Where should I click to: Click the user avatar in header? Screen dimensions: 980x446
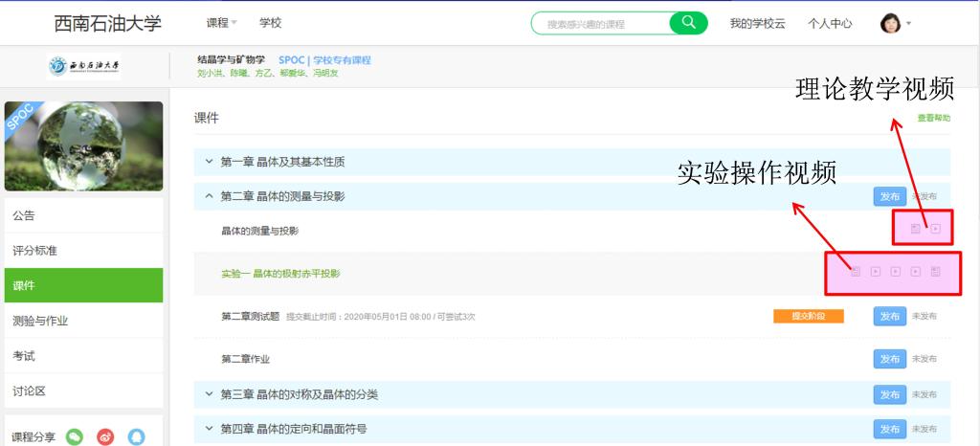click(x=890, y=23)
